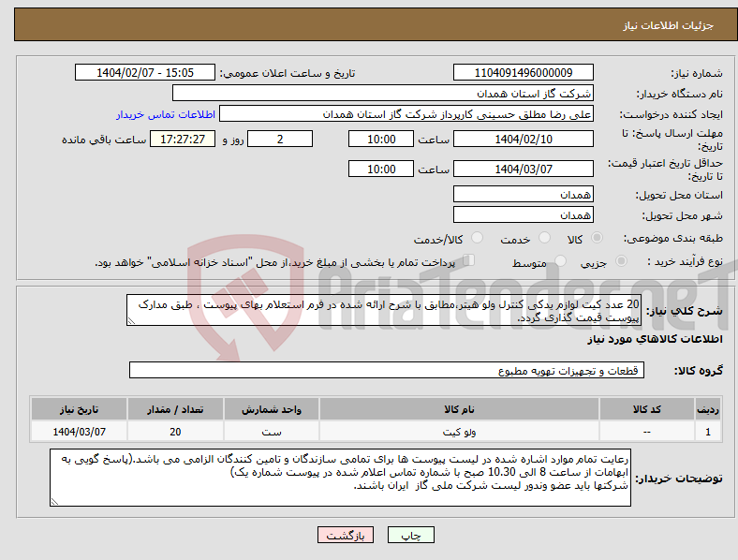Click the buyer notes resize handle
The image size is (738, 560).
pyautogui.click(x=54, y=502)
